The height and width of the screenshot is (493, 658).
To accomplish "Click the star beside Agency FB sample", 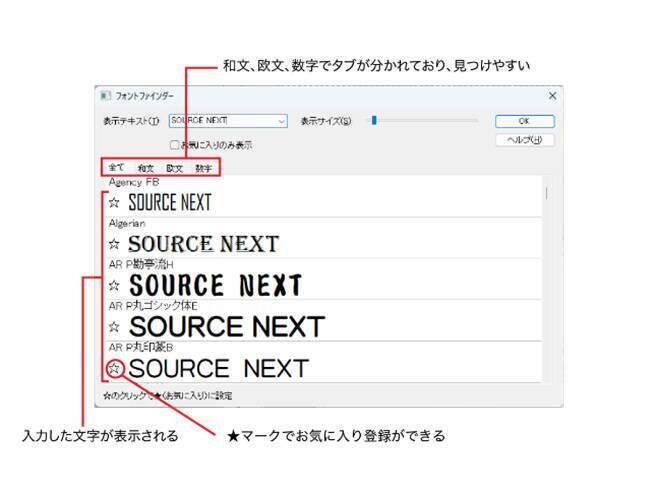I will [114, 203].
